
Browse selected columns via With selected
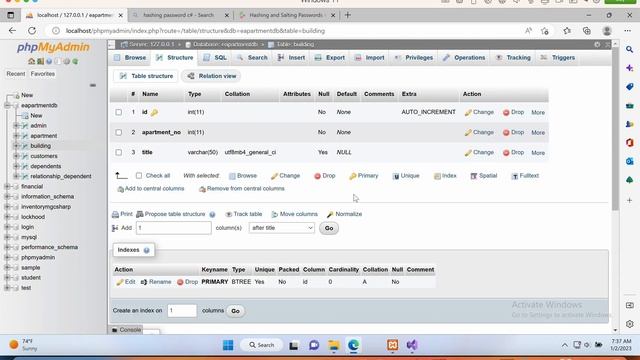coord(243,176)
